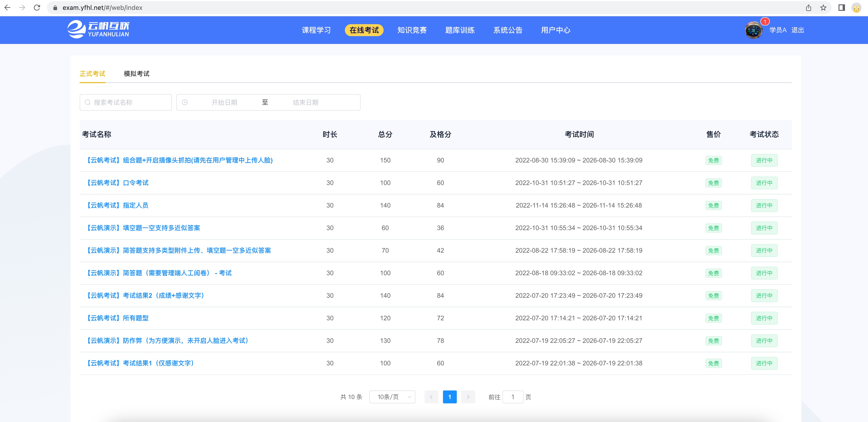Click the browser back arrow

click(x=7, y=7)
